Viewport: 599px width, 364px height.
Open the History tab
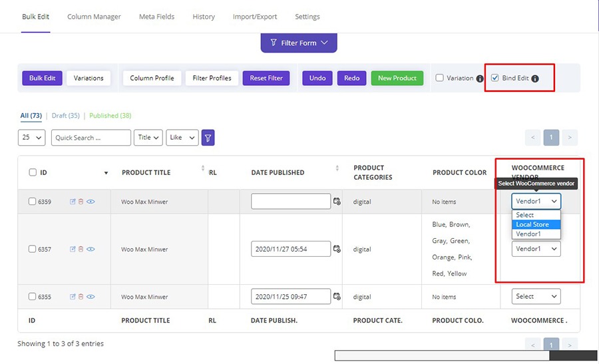coord(204,17)
